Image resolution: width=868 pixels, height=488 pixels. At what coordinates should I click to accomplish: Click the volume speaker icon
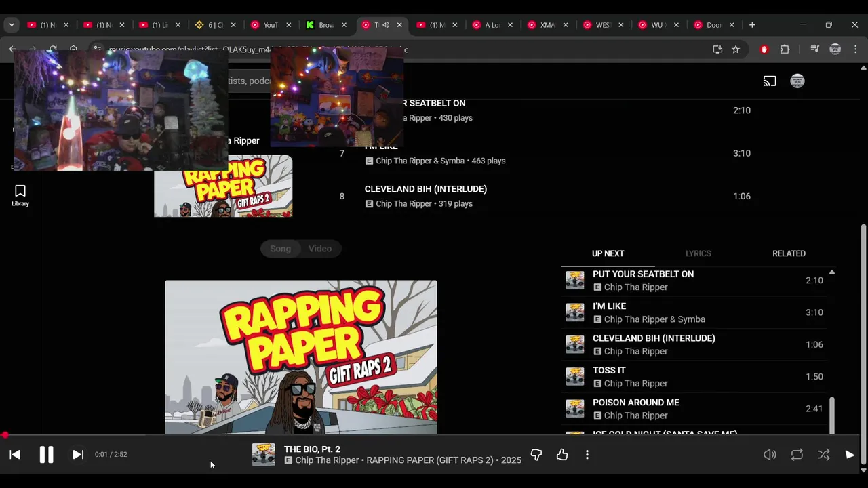(x=770, y=455)
